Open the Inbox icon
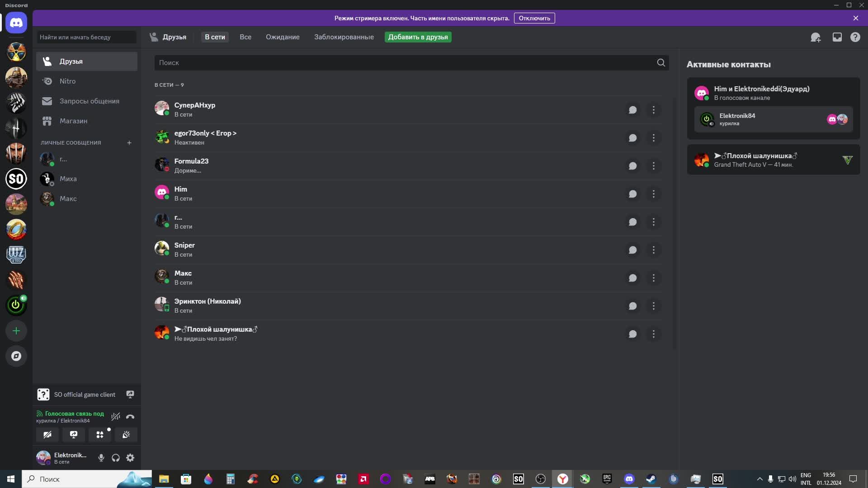 point(837,38)
